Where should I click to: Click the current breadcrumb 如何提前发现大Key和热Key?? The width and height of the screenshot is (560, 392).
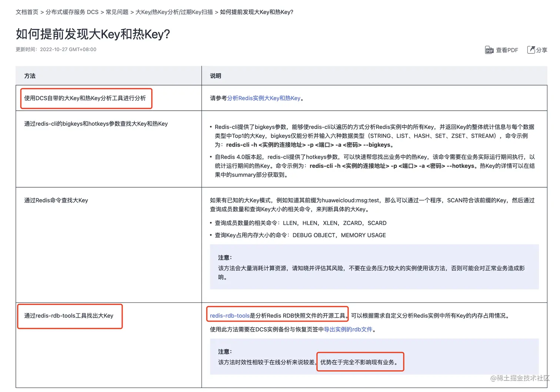tap(257, 12)
